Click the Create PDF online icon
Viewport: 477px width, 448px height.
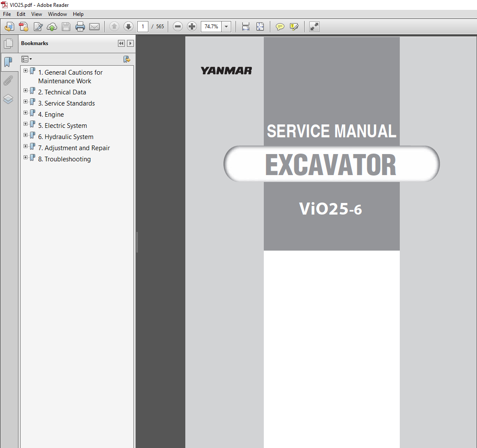click(9, 27)
